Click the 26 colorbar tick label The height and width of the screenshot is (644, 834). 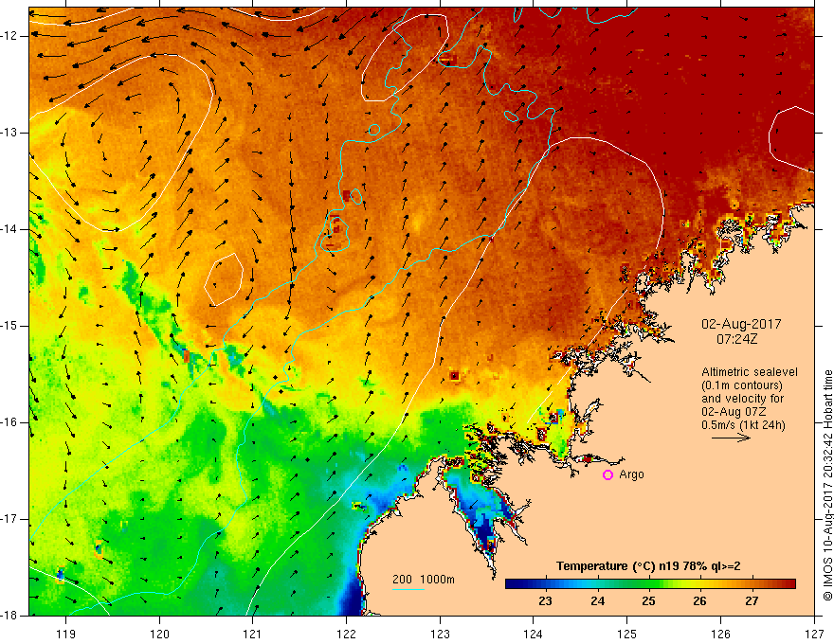click(x=699, y=601)
